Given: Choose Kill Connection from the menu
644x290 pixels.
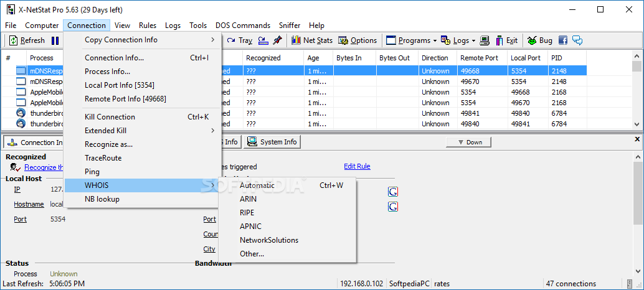Looking at the screenshot, I should [143, 117].
